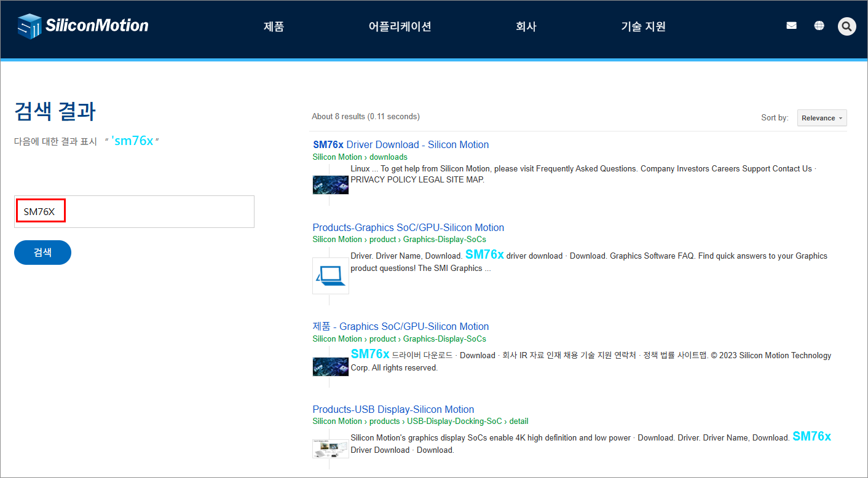Click inside the SM76X search input field
This screenshot has width=868, height=478.
coord(134,211)
